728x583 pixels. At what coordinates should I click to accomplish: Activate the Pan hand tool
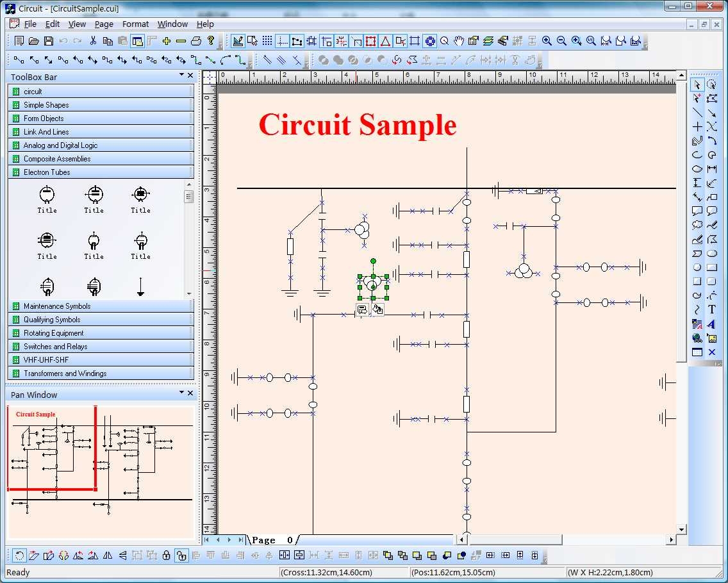pos(459,40)
